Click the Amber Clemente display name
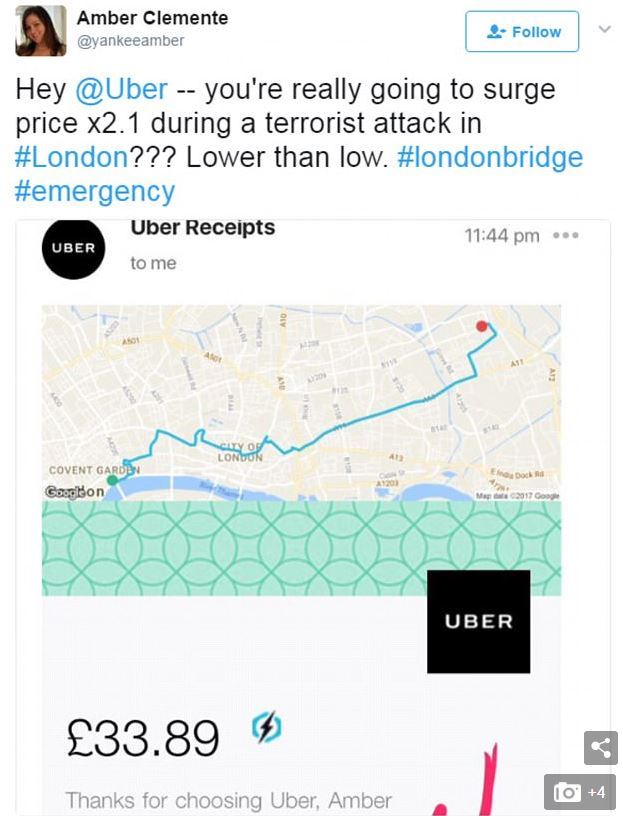Screen dimensions: 623x816 [x=152, y=18]
